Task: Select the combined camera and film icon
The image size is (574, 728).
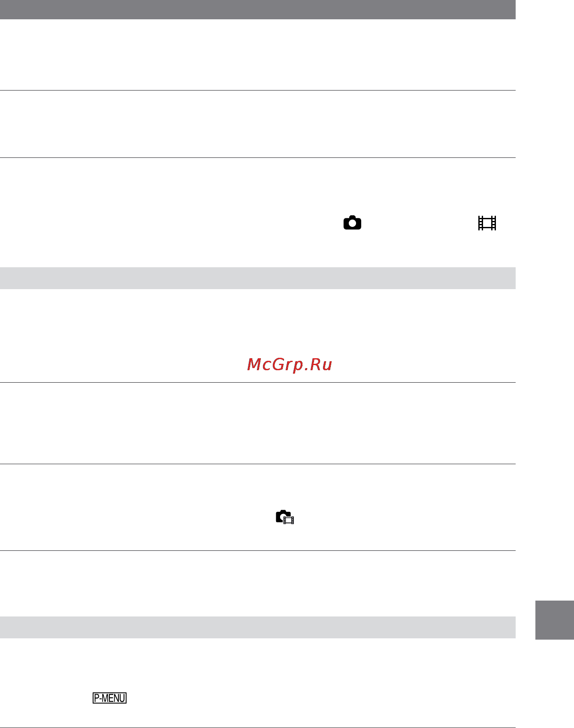Action: pos(285,517)
